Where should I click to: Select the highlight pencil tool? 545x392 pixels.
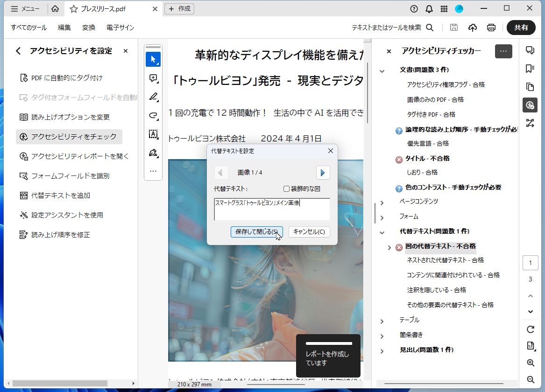point(153,97)
